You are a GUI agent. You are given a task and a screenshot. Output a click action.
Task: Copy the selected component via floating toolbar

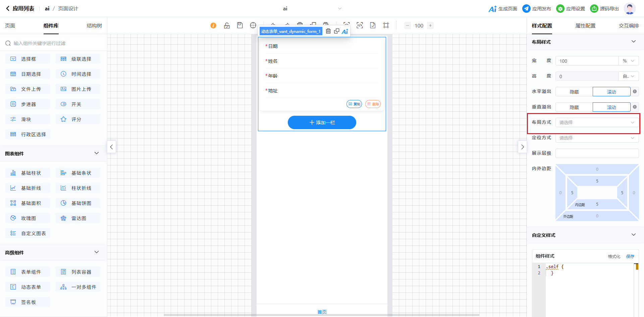coord(336,31)
